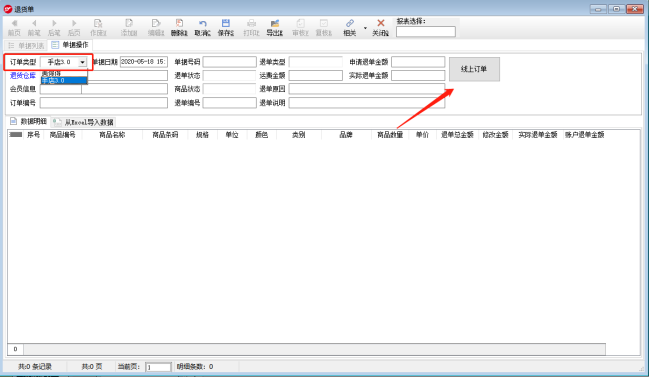Focus the 退单编号 input field
This screenshot has height=377, width=650.
pyautogui.click(x=229, y=102)
